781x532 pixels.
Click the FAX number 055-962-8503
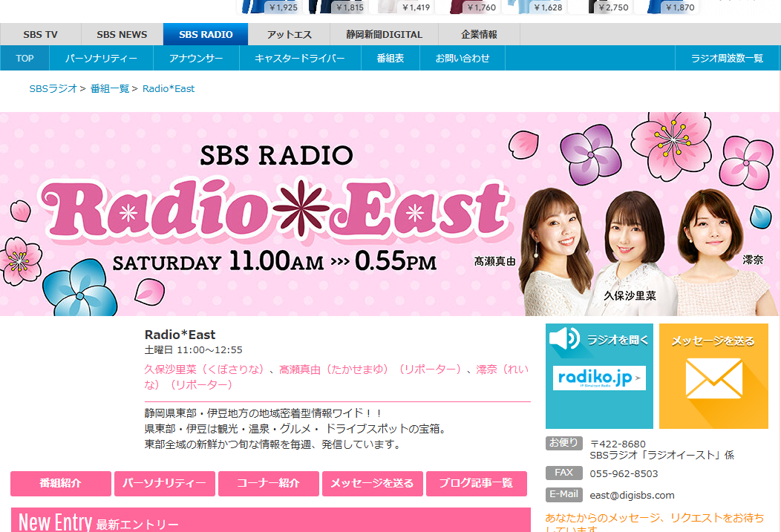click(624, 474)
